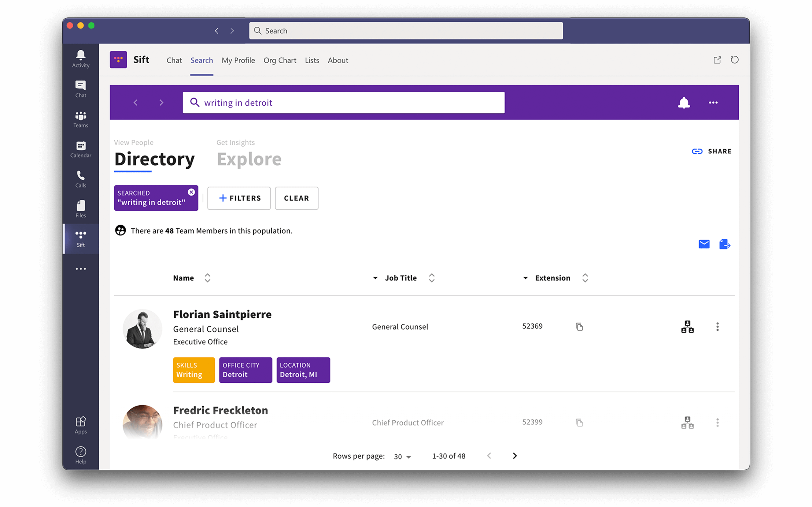
Task: Refresh the Sift app tab
Action: pyautogui.click(x=734, y=60)
